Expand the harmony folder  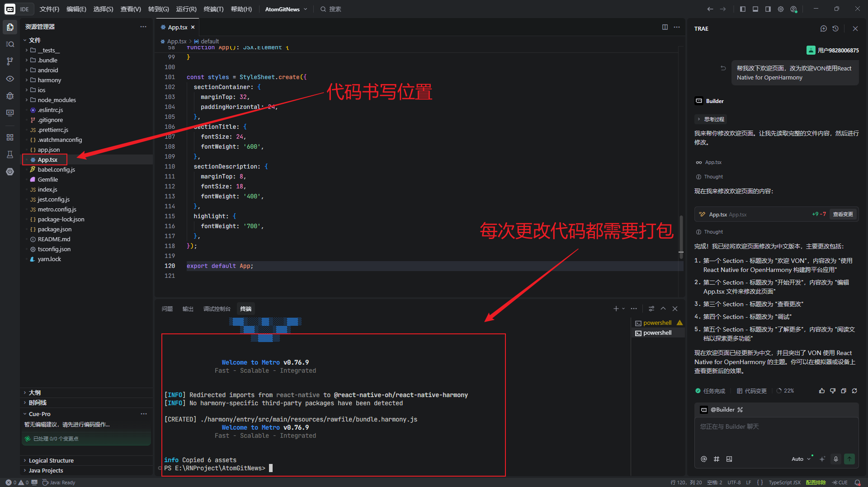[49, 80]
